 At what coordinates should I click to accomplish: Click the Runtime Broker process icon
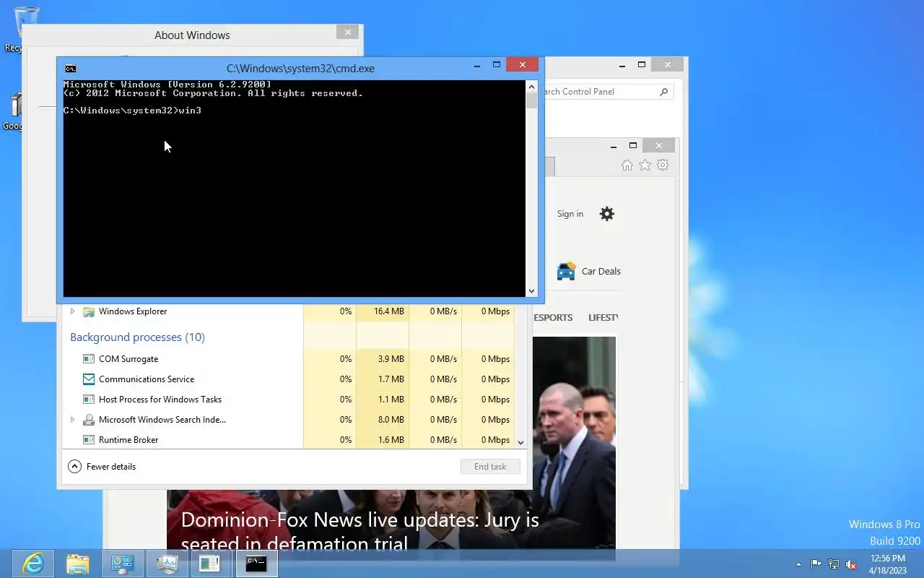tap(89, 440)
